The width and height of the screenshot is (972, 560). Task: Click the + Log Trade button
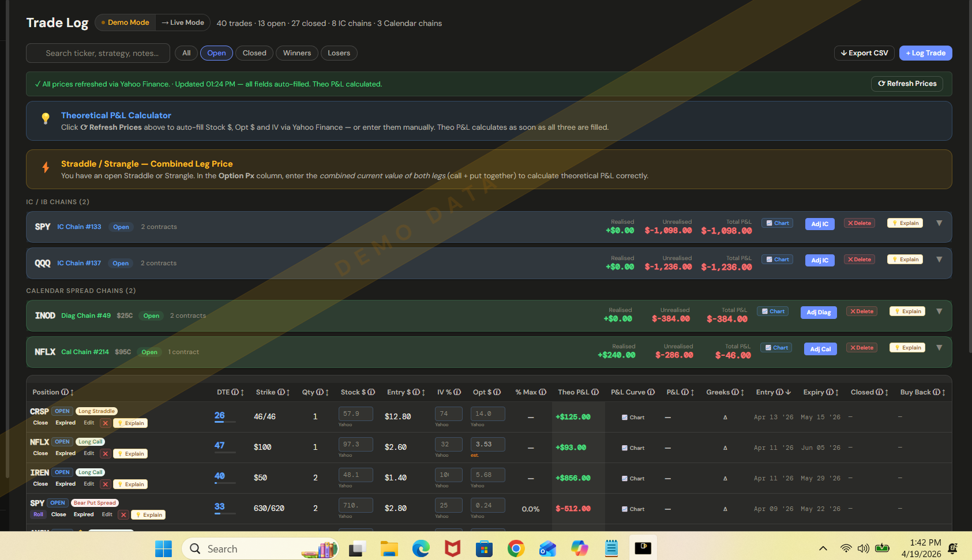(925, 53)
